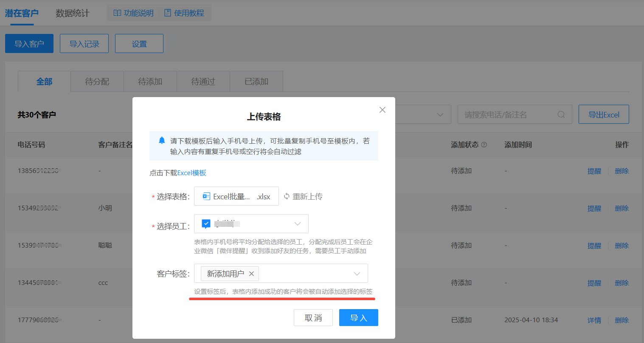Click the uploaded Excel批量...xlsx file box
The height and width of the screenshot is (343, 644).
pos(236,196)
